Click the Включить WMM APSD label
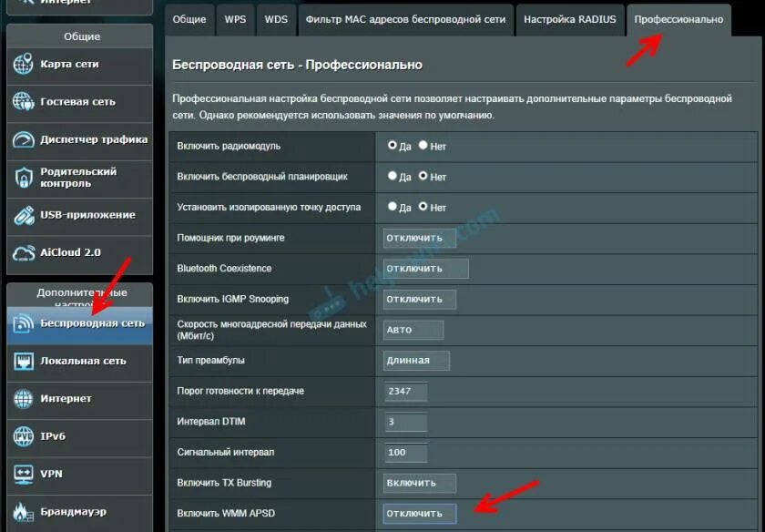 [226, 514]
